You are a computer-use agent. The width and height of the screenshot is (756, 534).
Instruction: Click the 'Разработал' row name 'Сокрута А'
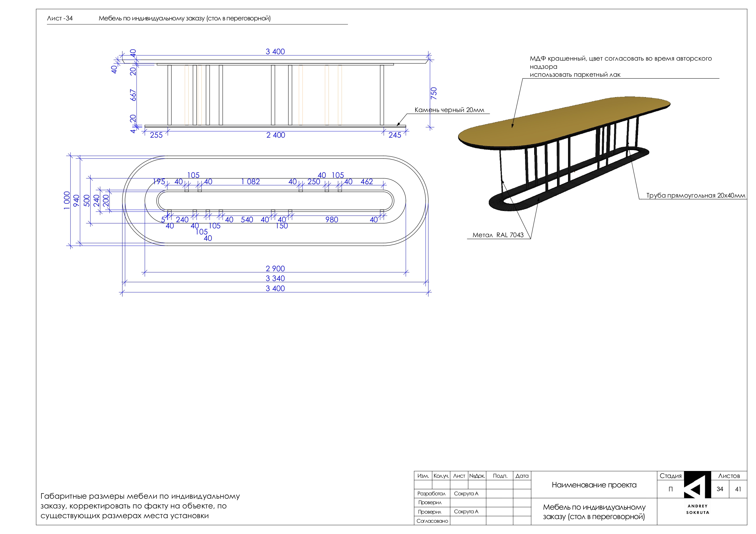pos(466,494)
